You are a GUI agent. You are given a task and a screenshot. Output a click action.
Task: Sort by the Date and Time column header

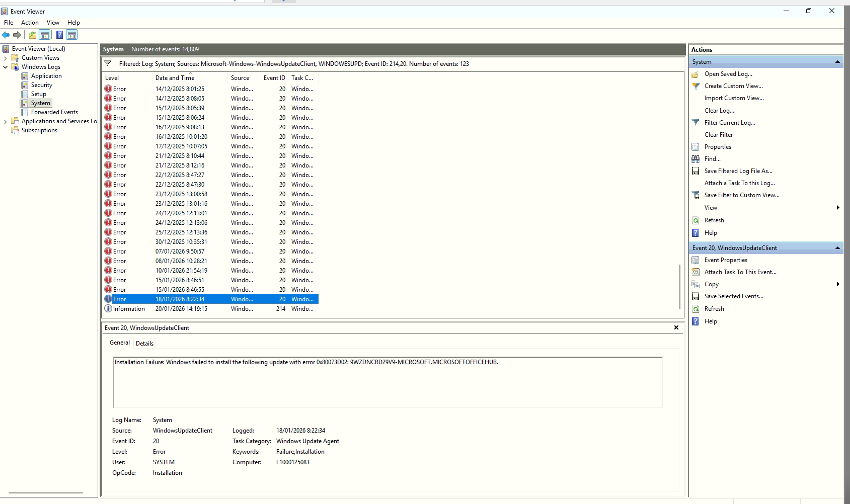click(x=175, y=78)
